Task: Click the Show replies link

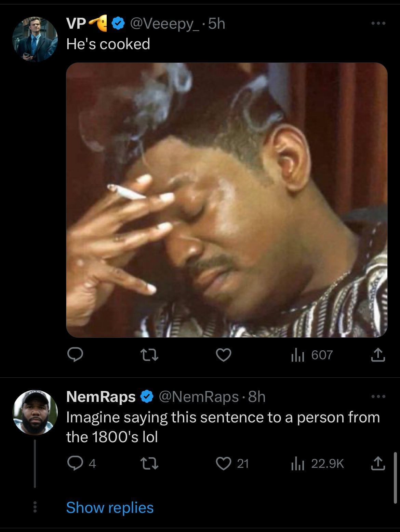Action: (x=110, y=507)
